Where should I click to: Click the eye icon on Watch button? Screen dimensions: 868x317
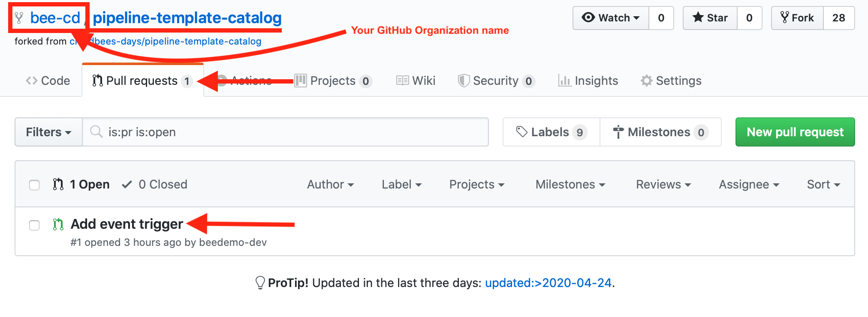(588, 18)
